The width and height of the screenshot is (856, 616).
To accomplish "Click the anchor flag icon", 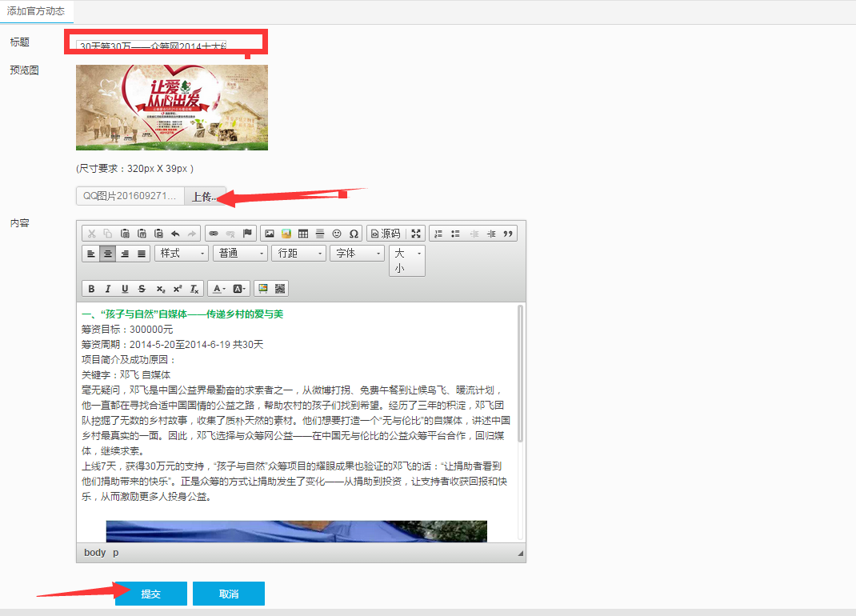I will pyautogui.click(x=247, y=234).
